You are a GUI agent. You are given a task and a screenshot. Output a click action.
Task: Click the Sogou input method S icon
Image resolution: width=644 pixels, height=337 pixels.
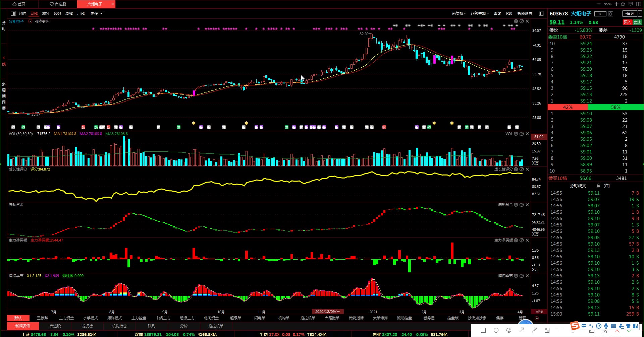point(575,326)
